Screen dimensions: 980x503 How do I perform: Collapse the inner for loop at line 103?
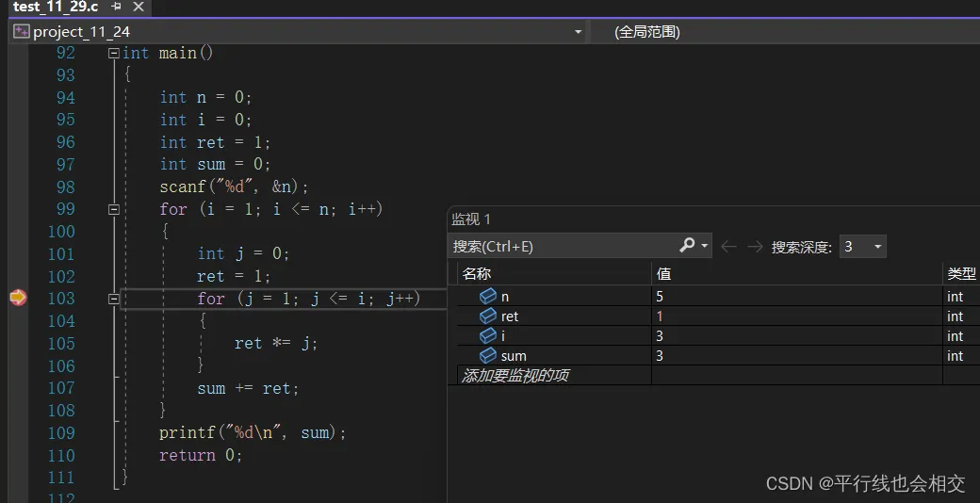(114, 299)
